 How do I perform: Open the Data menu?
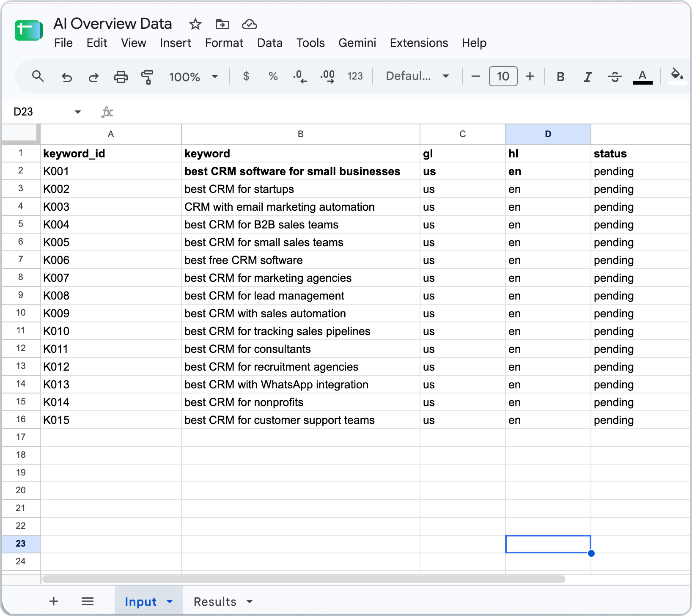tap(270, 43)
